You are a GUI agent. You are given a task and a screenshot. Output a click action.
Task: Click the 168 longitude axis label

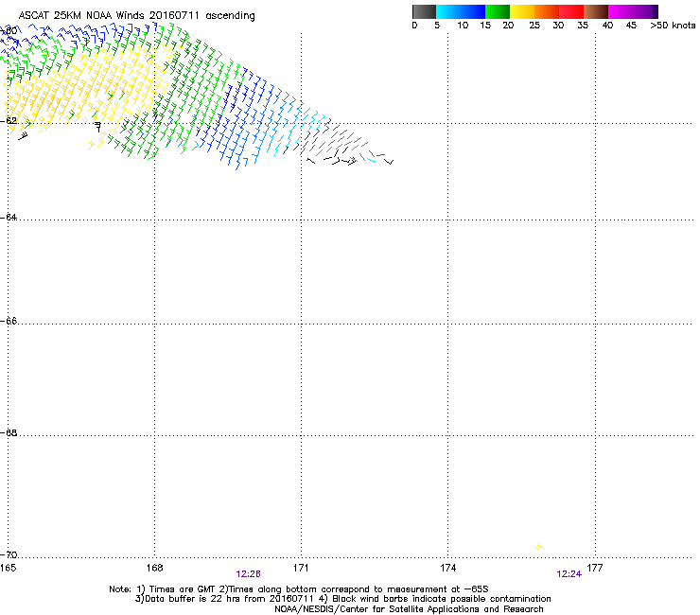(154, 568)
